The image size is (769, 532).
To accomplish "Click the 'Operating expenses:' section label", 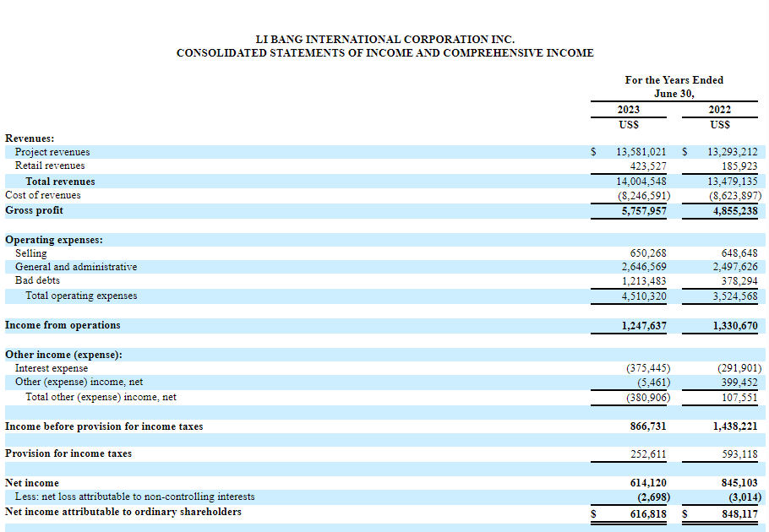I will [54, 240].
